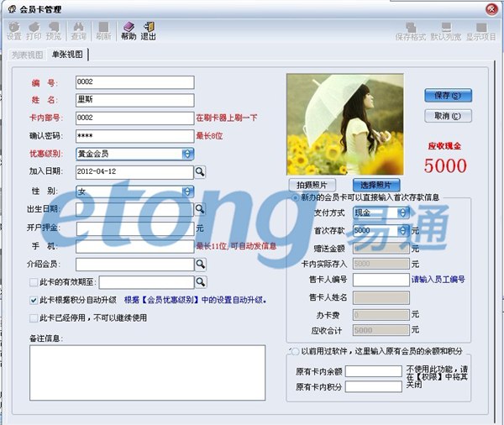The width and height of the screenshot is (504, 425).
Task: Click the 选择照片 button
Action: [376, 185]
